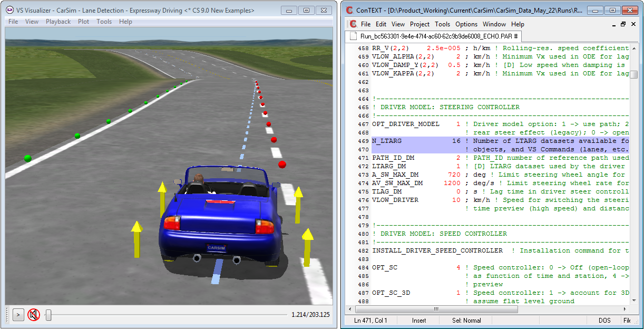
Task: Start playback in VS Visualizer
Action: (18, 315)
